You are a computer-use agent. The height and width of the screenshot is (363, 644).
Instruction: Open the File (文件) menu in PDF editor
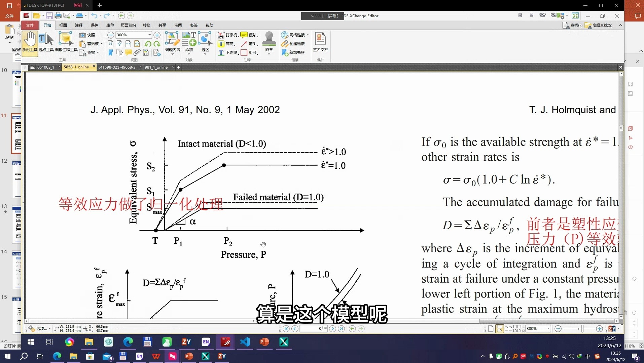tap(30, 25)
